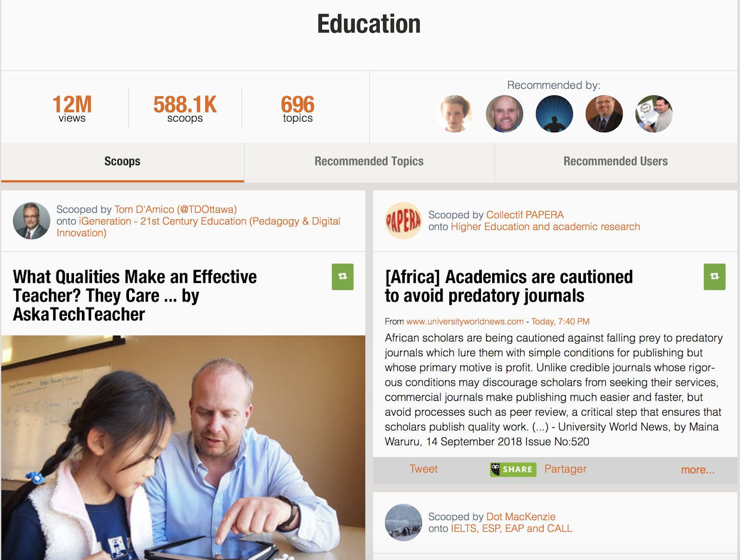Open the IELTS, ESP, EAP and CALL topic
Viewport: 740px width, 560px height.
pyautogui.click(x=512, y=529)
